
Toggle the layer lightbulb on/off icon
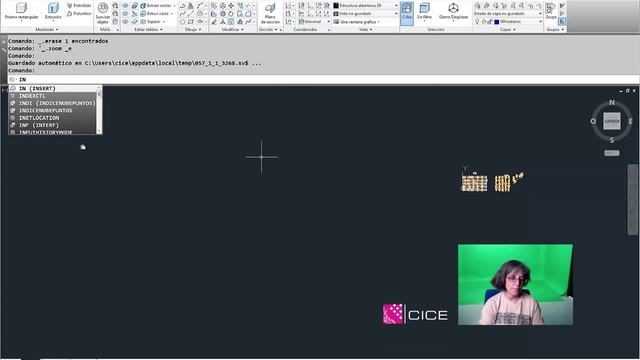point(477,22)
